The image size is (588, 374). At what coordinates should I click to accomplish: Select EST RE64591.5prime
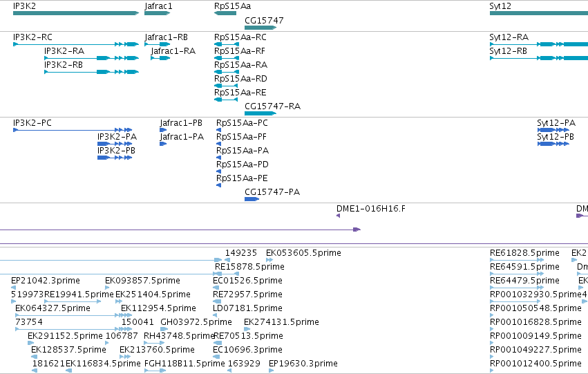[517, 274]
